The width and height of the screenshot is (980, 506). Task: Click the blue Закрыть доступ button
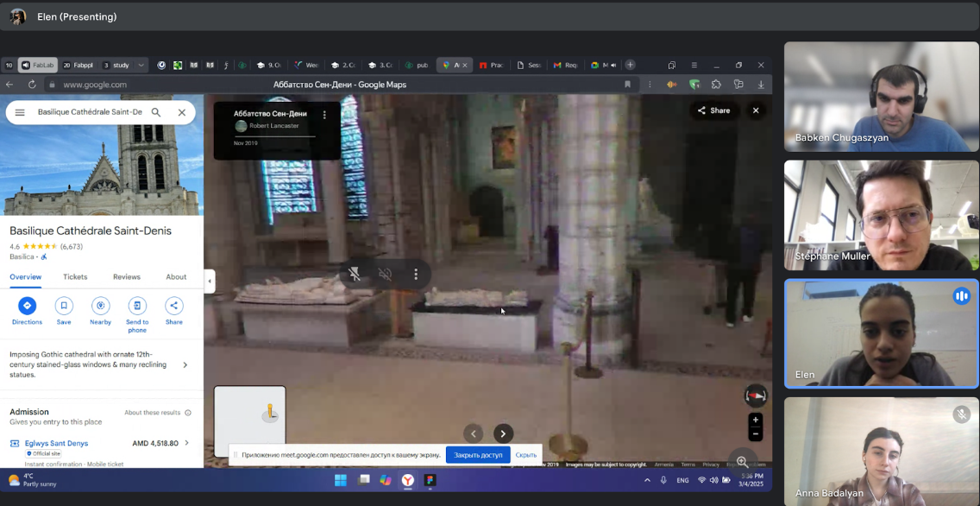pyautogui.click(x=478, y=455)
